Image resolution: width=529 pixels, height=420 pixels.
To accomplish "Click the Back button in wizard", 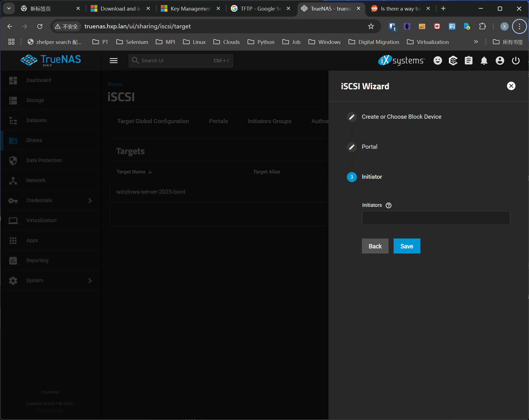I will point(375,246).
